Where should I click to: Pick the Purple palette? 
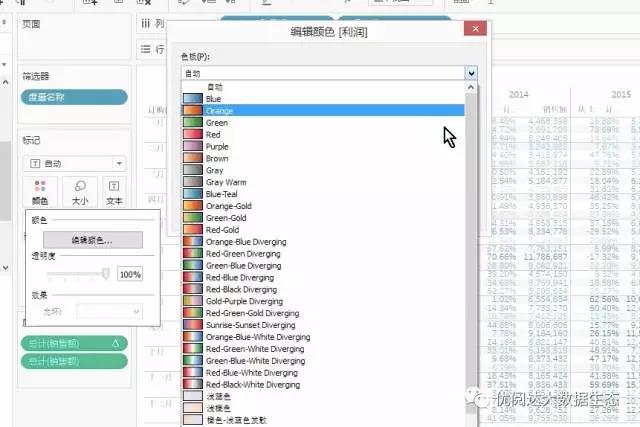pos(323,146)
